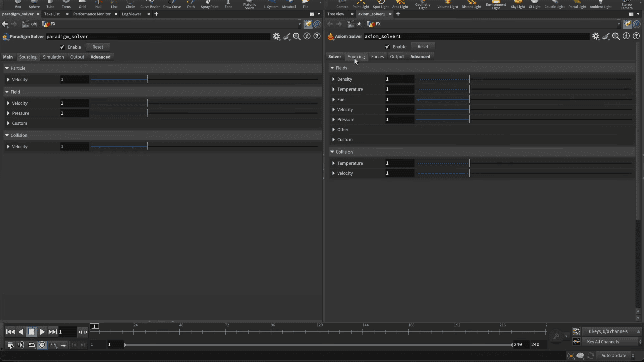Screen dimensions: 644x362
Task: Jump to the first frame button
Action: (10, 332)
